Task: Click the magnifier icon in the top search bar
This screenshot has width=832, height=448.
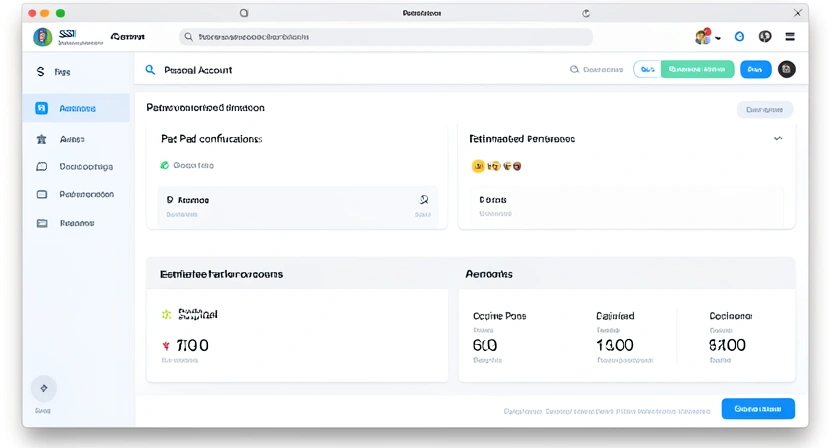Action: 188,37
